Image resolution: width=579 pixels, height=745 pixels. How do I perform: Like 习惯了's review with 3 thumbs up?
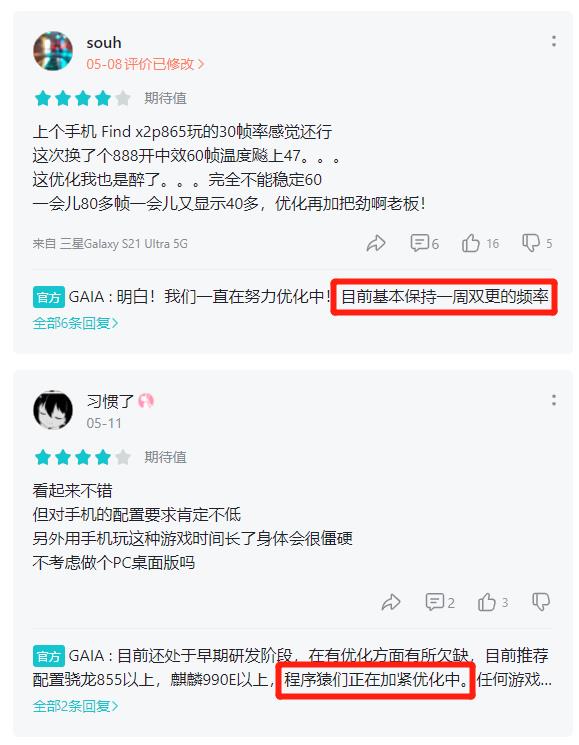click(x=493, y=602)
